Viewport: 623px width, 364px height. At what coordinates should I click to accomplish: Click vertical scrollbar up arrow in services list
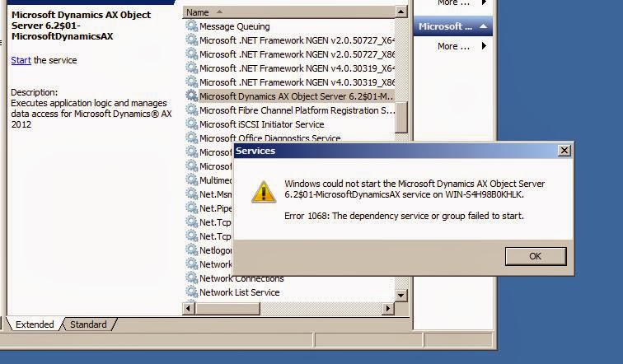(401, 12)
